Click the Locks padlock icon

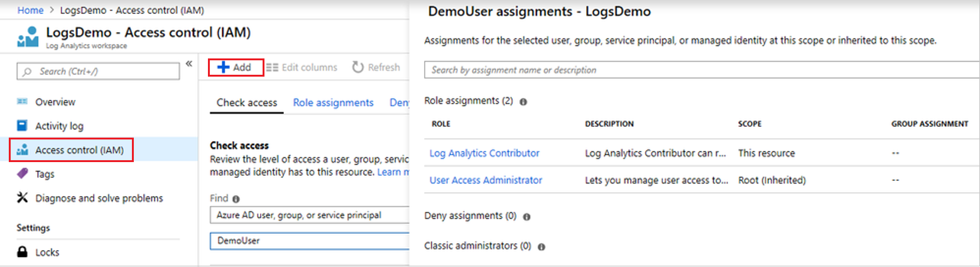(x=23, y=253)
